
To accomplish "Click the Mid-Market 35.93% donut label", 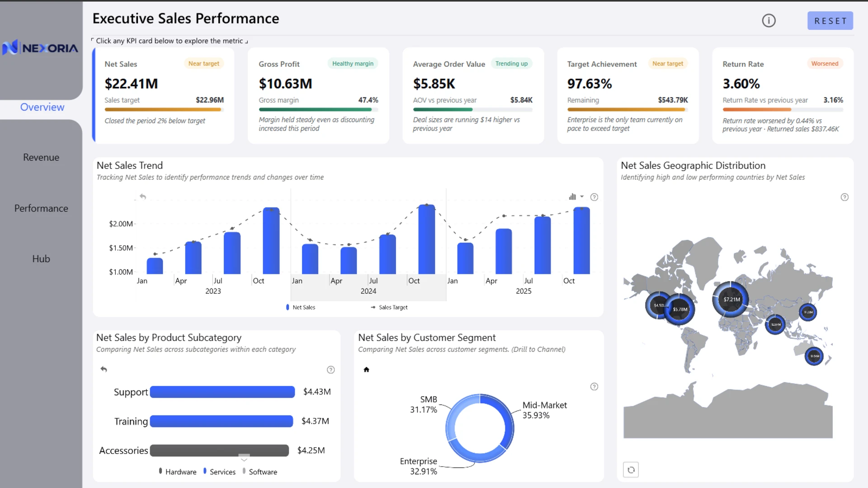I will point(544,410).
